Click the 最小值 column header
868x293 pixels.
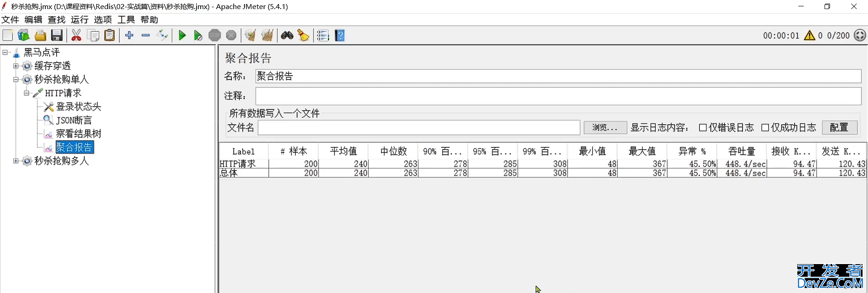(592, 151)
